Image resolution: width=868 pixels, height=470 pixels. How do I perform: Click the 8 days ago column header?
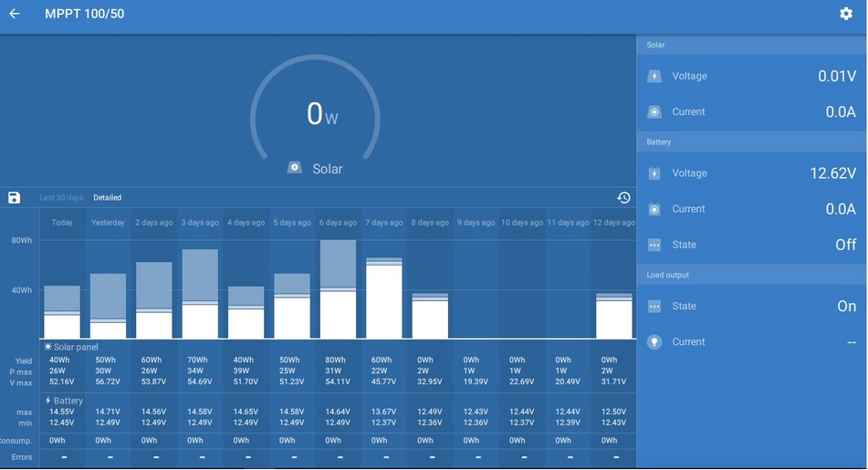[x=430, y=223]
